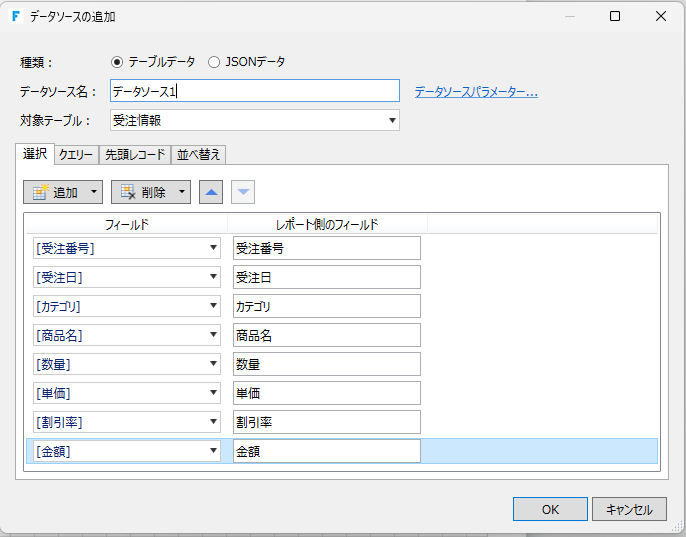Select the テーブルデータ radio button

(117, 62)
